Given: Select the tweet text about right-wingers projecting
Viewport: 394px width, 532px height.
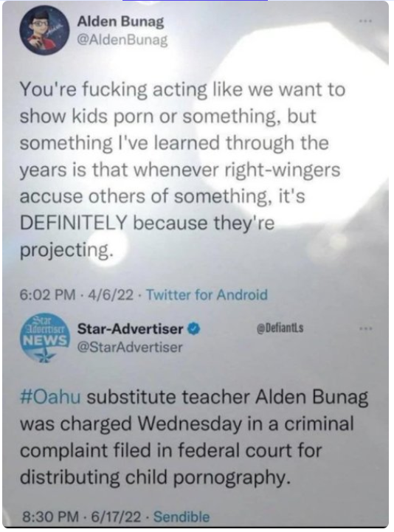Looking at the screenshot, I should pos(182,170).
